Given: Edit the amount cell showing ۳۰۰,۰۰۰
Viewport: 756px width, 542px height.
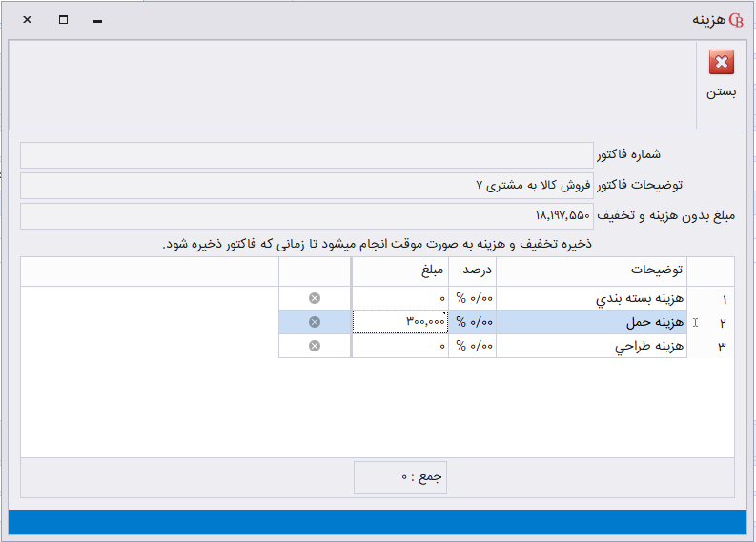Looking at the screenshot, I should pyautogui.click(x=400, y=323).
